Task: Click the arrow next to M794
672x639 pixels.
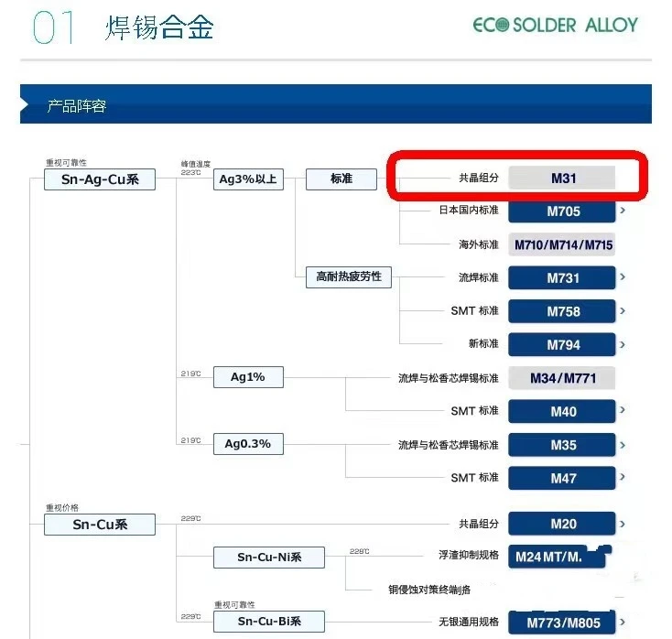Action: pos(623,345)
